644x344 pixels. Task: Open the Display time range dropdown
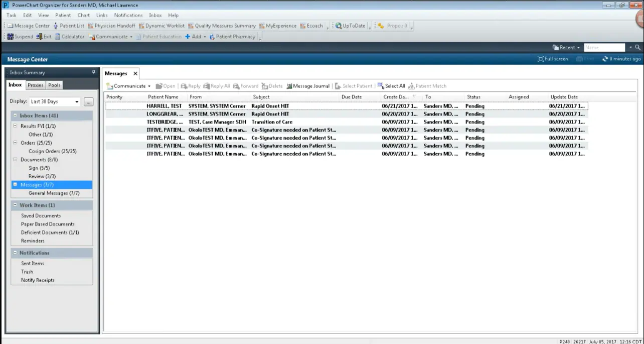coord(77,101)
